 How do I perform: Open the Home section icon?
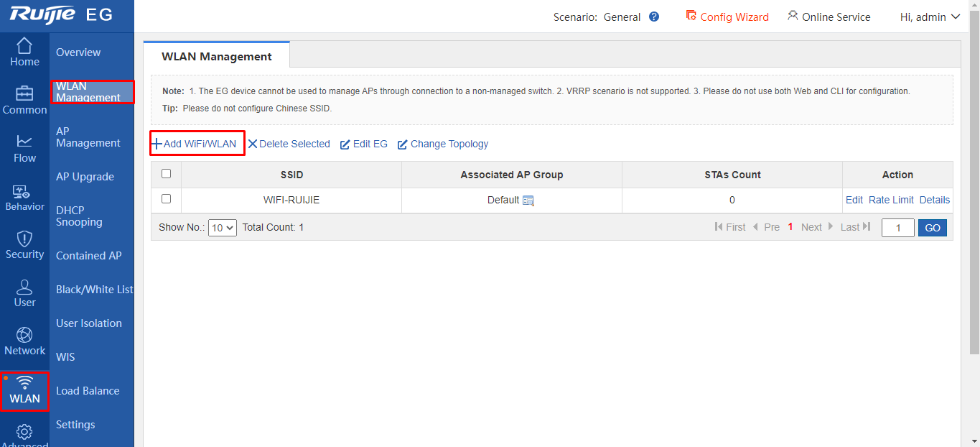point(24,46)
